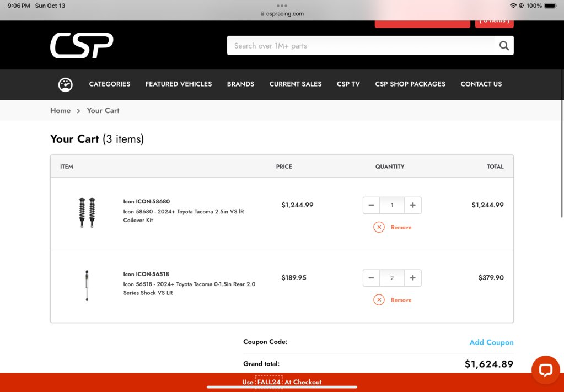The width and height of the screenshot is (564, 392).
Task: Tap the Wi-Fi status icon
Action: [513, 6]
